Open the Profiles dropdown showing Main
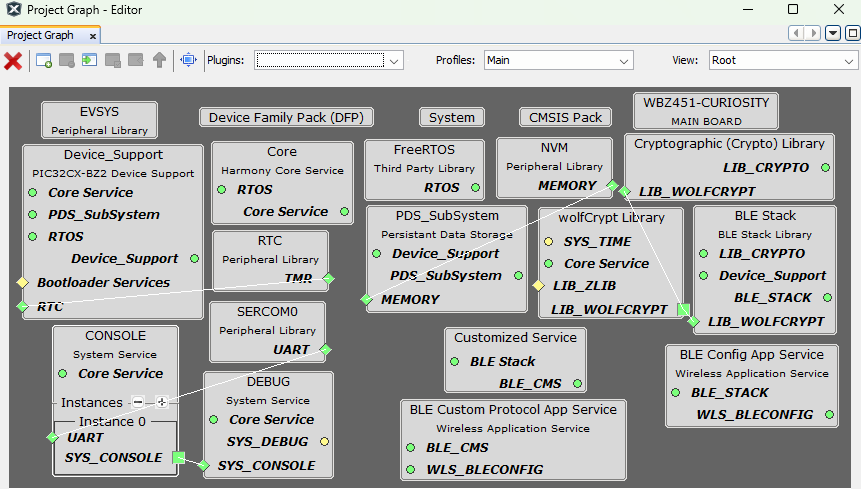 coord(558,60)
